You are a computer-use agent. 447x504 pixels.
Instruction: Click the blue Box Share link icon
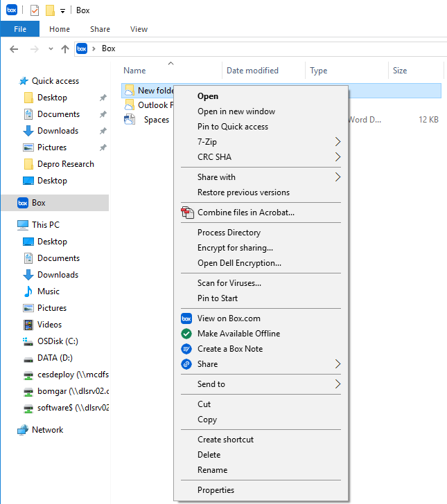coord(186,364)
